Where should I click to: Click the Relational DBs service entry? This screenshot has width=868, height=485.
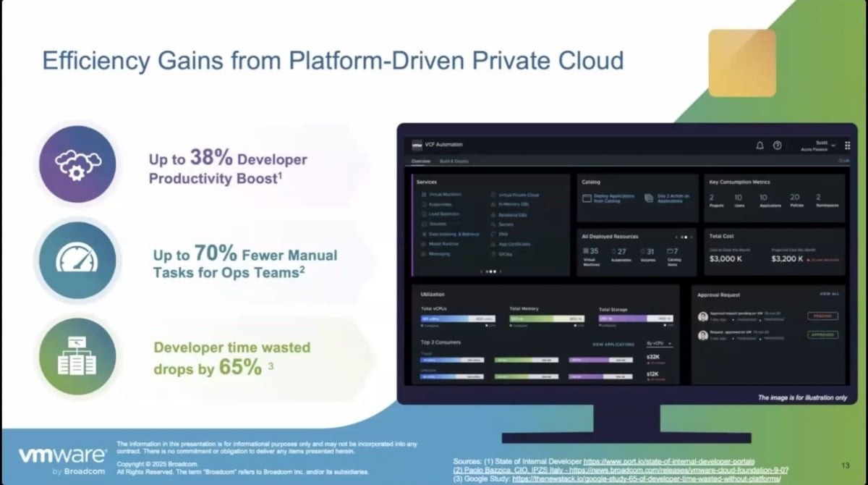pyautogui.click(x=513, y=215)
